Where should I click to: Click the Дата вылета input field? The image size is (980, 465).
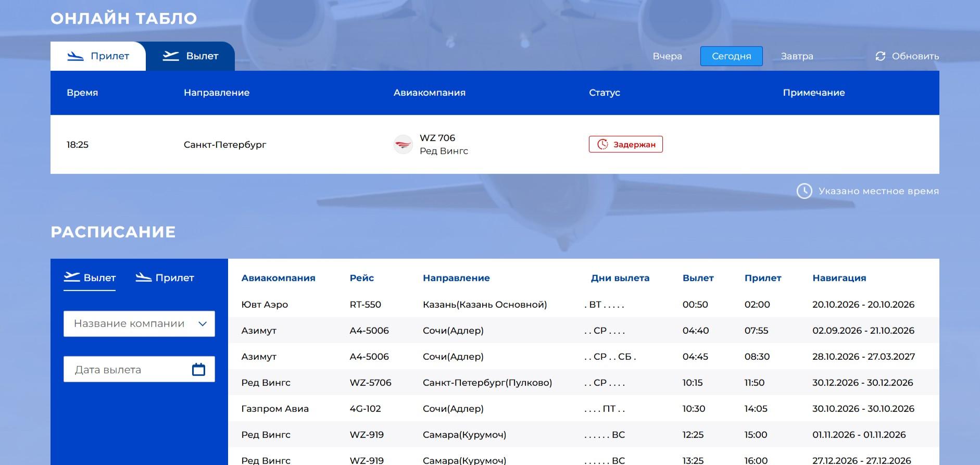[139, 370]
